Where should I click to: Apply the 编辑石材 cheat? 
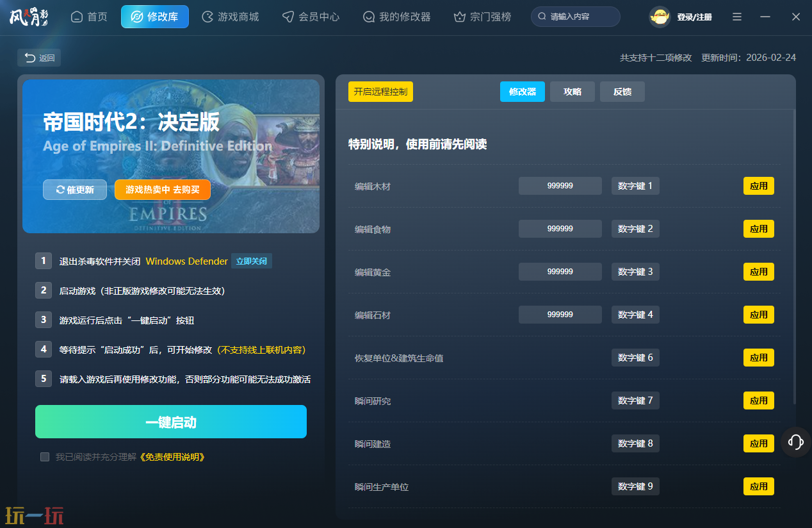coord(759,315)
